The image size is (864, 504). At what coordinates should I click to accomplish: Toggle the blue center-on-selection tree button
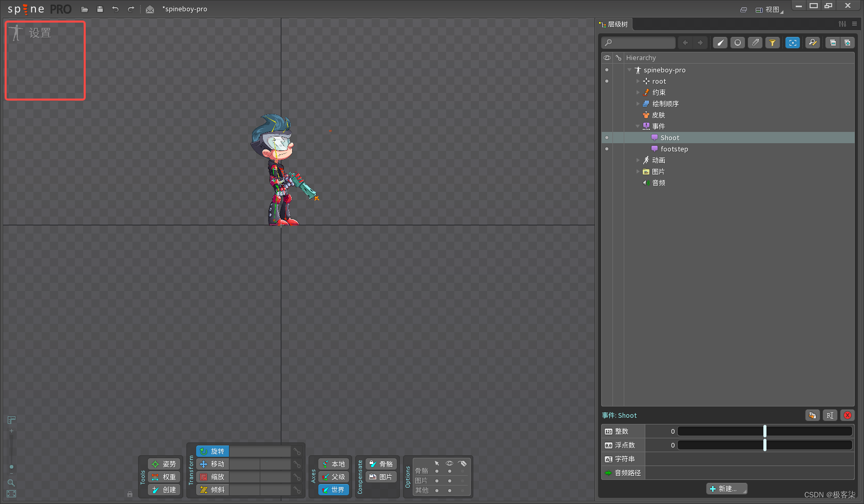[793, 43]
